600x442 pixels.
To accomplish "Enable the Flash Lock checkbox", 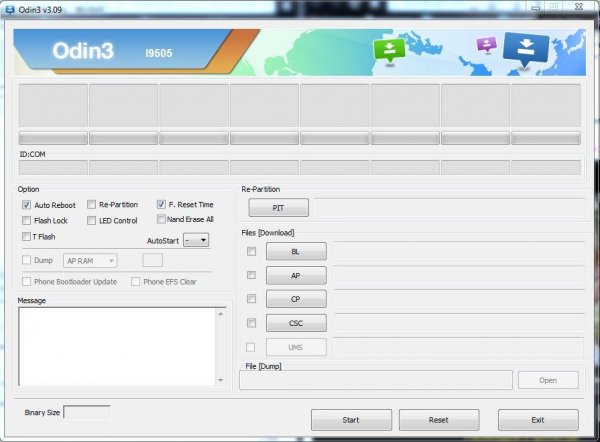I will tap(26, 220).
